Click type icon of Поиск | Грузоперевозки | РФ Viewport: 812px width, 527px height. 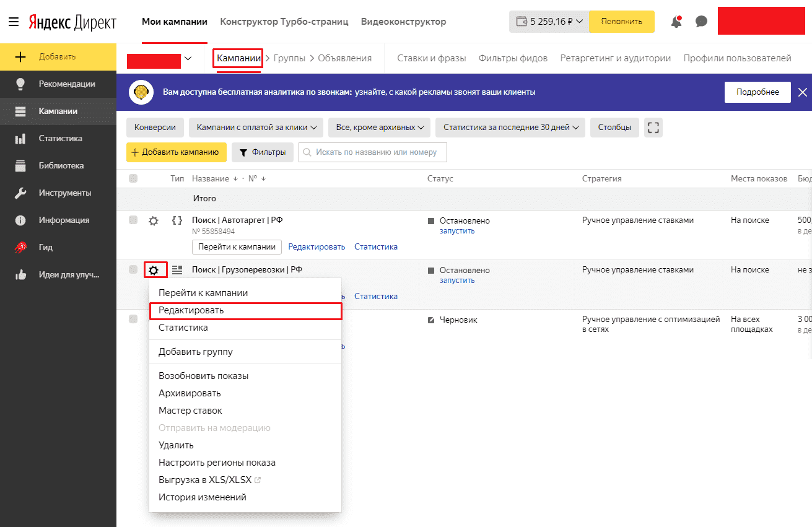(177, 270)
